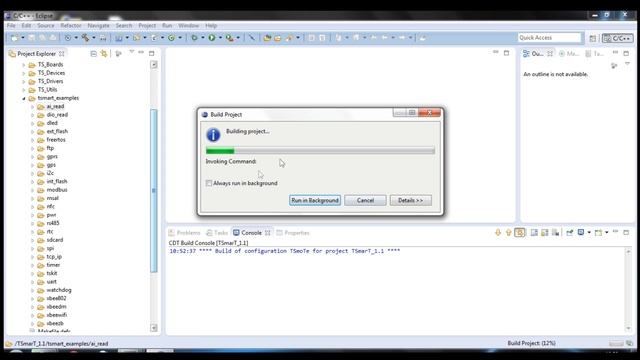Maximize the Outline panel
Screen dimensions: 640x360
click(626, 53)
